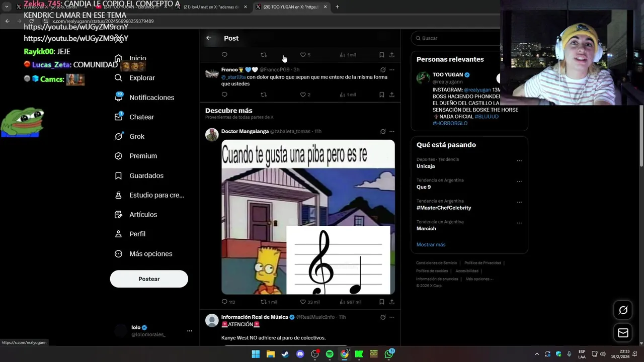The height and width of the screenshot is (362, 644).
Task: Ask Grok about FrancoPG9's comment
Action: [383, 70]
